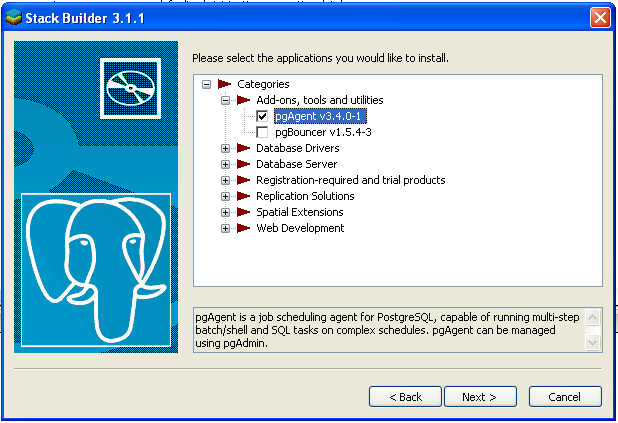This screenshot has height=423, width=618.
Task: Uncheck the pgAgent v3.4.0-1 checkbox
Action: (x=262, y=116)
